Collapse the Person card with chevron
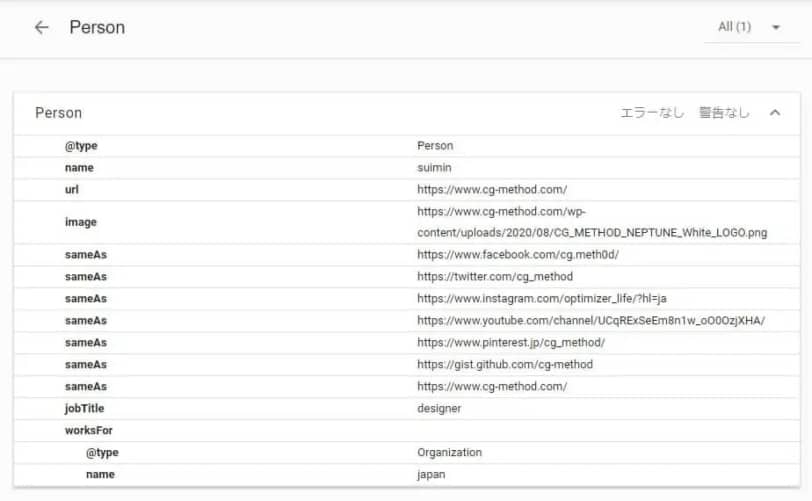The width and height of the screenshot is (812, 501). coord(775,113)
